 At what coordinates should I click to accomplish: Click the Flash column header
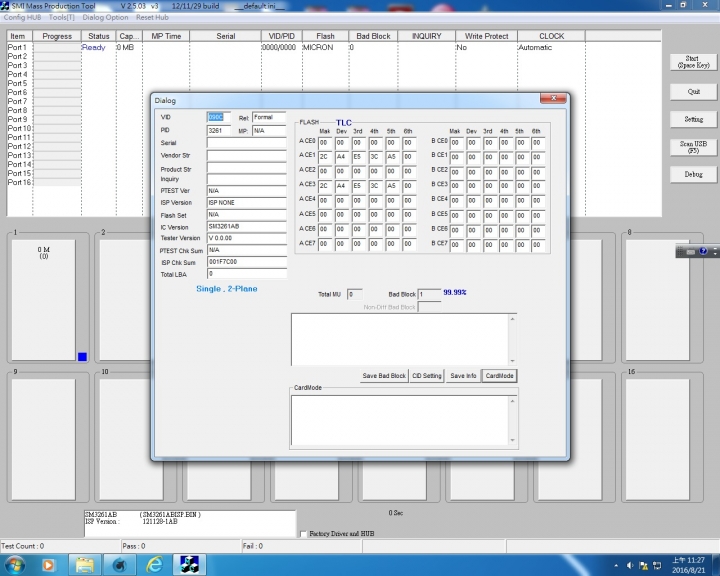click(x=325, y=36)
